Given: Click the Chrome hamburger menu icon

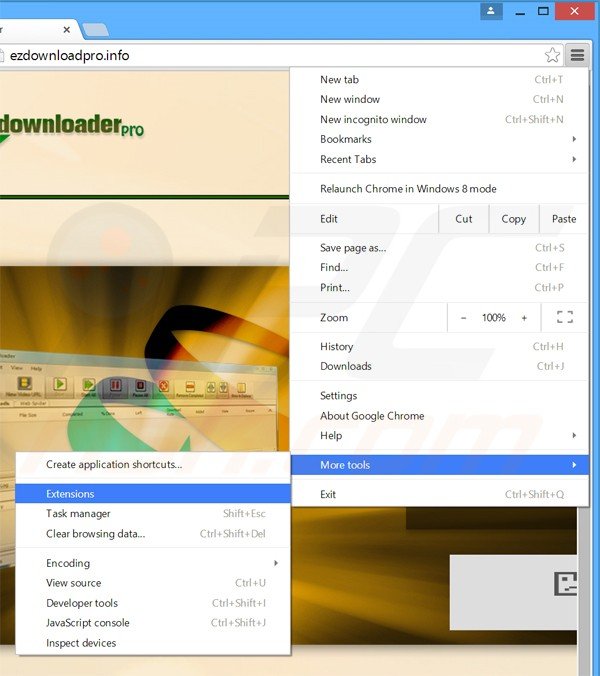Looking at the screenshot, I should (x=578, y=55).
